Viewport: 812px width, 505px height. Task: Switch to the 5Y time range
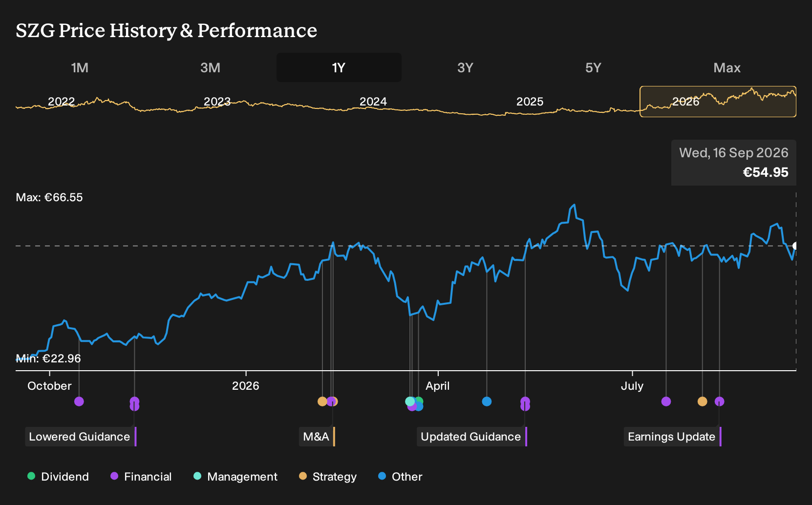[593, 67]
